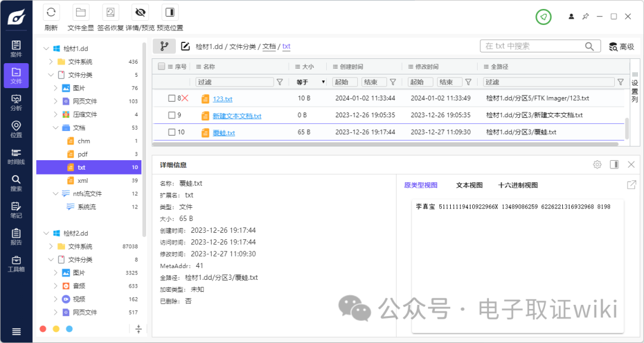Open the 文件 sidebar section
644x343 pixels.
click(x=16, y=76)
